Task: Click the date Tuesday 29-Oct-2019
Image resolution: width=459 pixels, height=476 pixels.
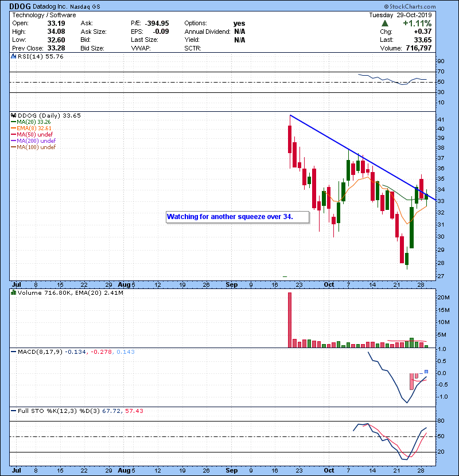Action: (400, 15)
